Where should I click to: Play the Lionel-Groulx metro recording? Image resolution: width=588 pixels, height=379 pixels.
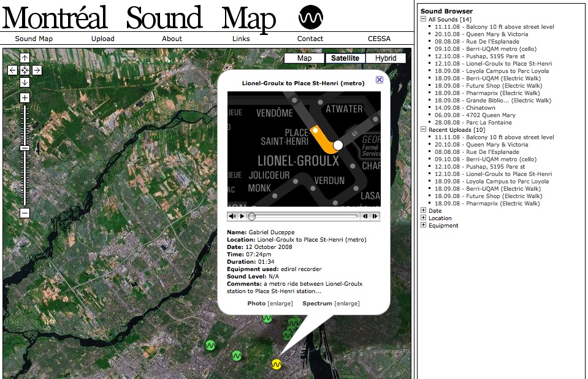pyautogui.click(x=242, y=216)
